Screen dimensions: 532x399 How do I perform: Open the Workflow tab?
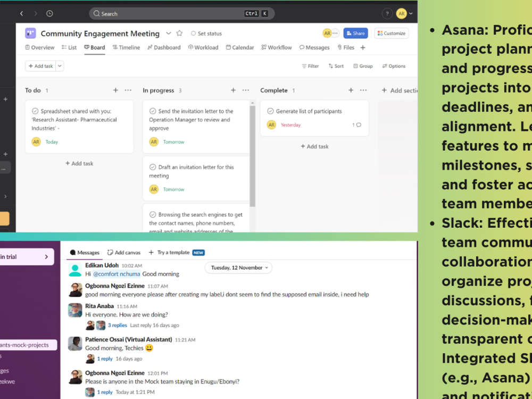pos(277,47)
